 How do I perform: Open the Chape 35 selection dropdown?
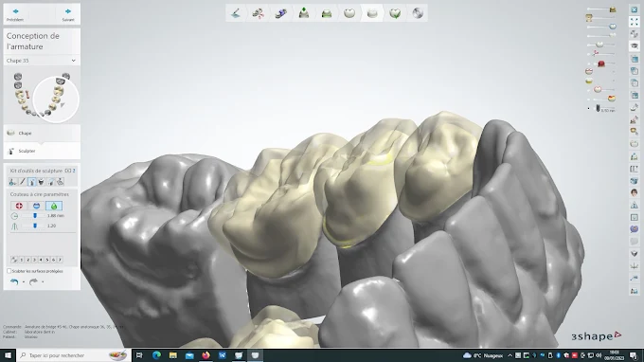pos(41,61)
